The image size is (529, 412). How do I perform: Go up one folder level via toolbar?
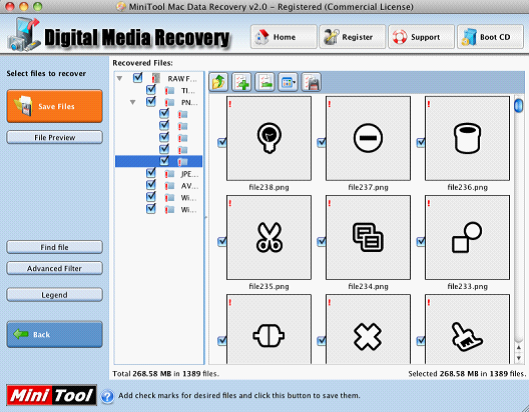pos(219,82)
